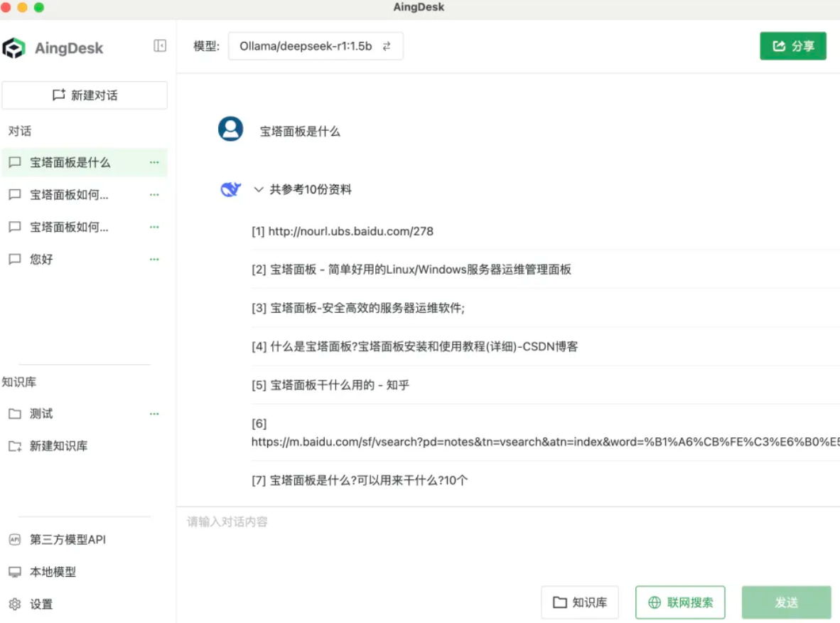The image size is (840, 623).
Task: Click the folder icon beside 测试
Action: tap(15, 414)
